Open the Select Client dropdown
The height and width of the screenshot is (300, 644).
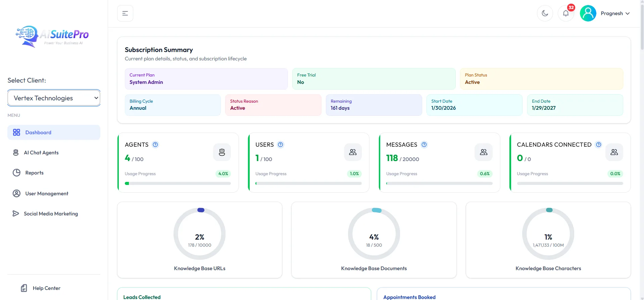pyautogui.click(x=54, y=98)
